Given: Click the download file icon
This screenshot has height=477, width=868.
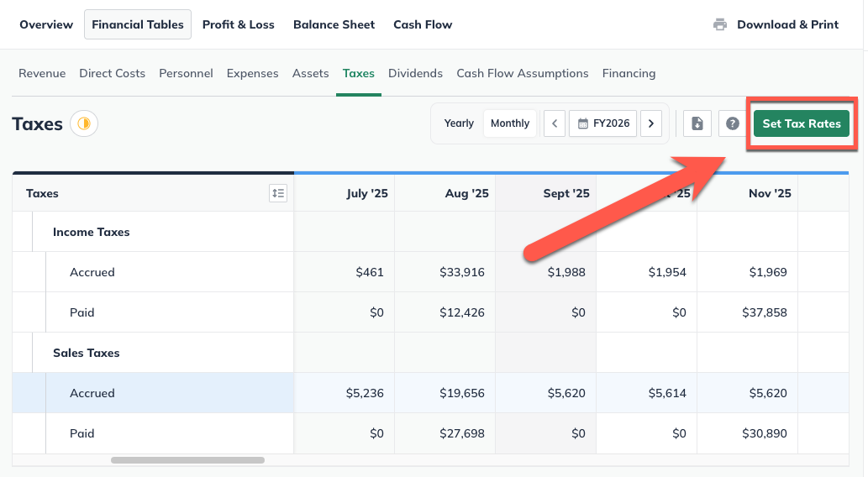Looking at the screenshot, I should point(697,123).
